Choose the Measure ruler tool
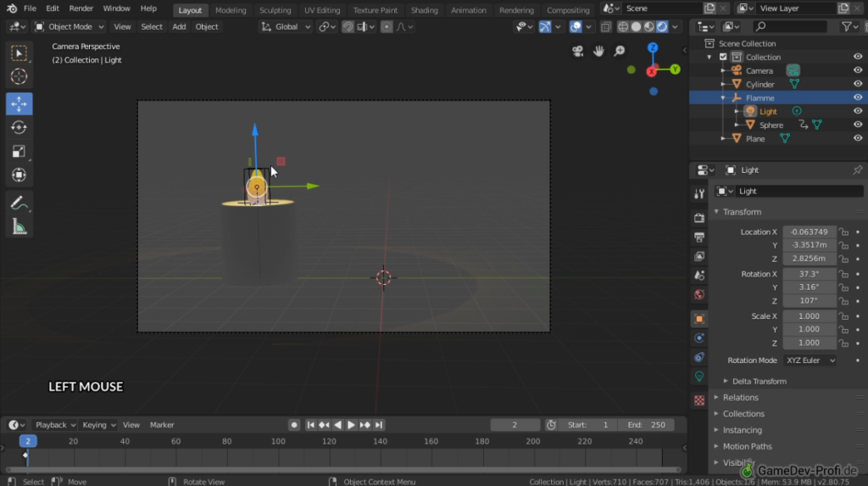Image resolution: width=868 pixels, height=486 pixels. point(19,226)
